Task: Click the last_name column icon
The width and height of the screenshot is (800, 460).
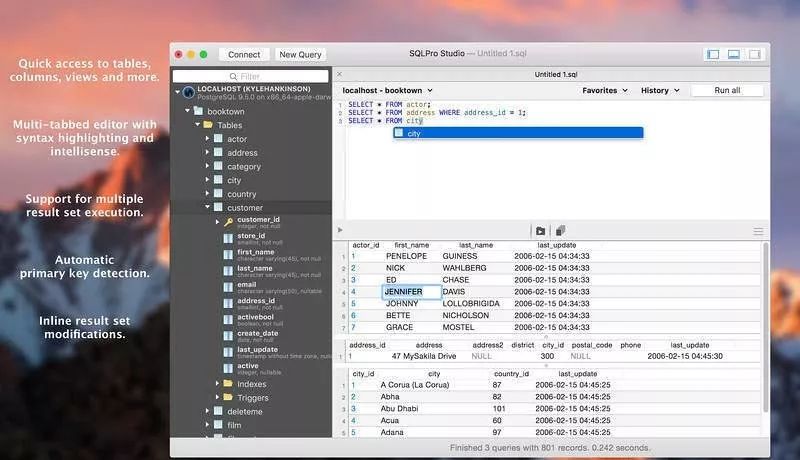Action: 228,271
